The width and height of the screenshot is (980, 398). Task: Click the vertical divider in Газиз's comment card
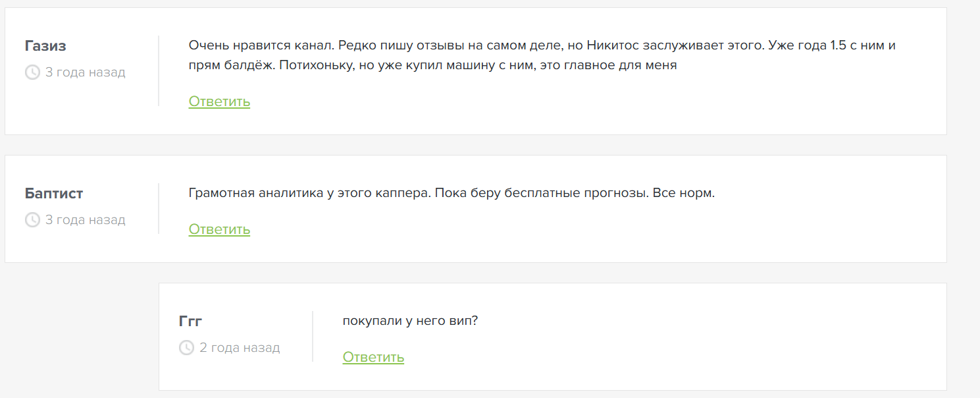(x=159, y=71)
